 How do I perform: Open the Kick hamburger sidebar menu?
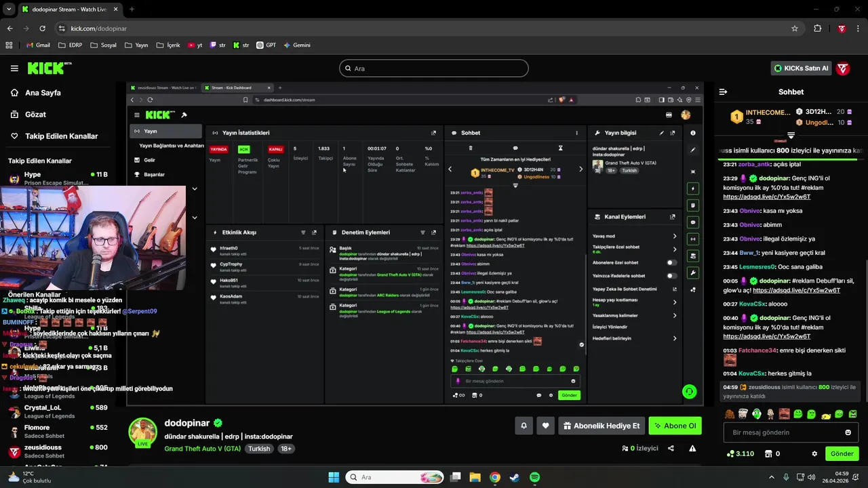point(14,68)
